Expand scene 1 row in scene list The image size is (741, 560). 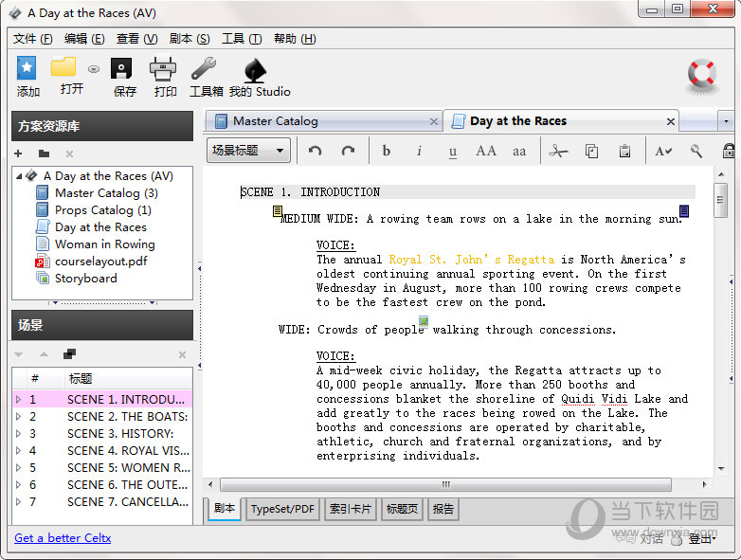click(18, 400)
